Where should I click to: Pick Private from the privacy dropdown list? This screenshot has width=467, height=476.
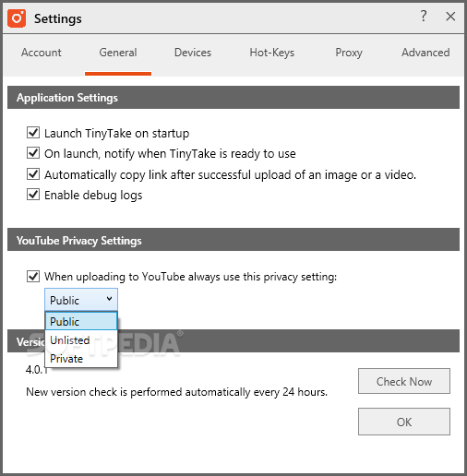click(x=81, y=359)
